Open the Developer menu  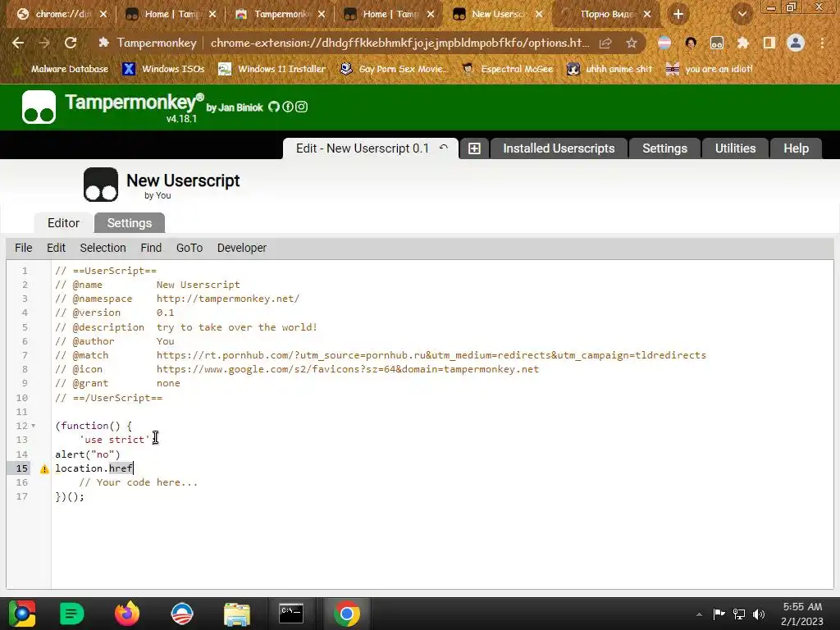242,248
